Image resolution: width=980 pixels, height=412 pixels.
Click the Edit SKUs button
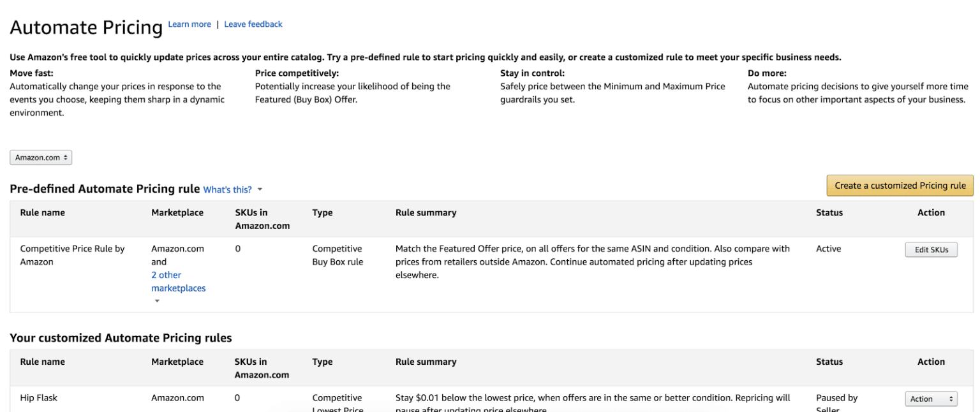[931, 250]
